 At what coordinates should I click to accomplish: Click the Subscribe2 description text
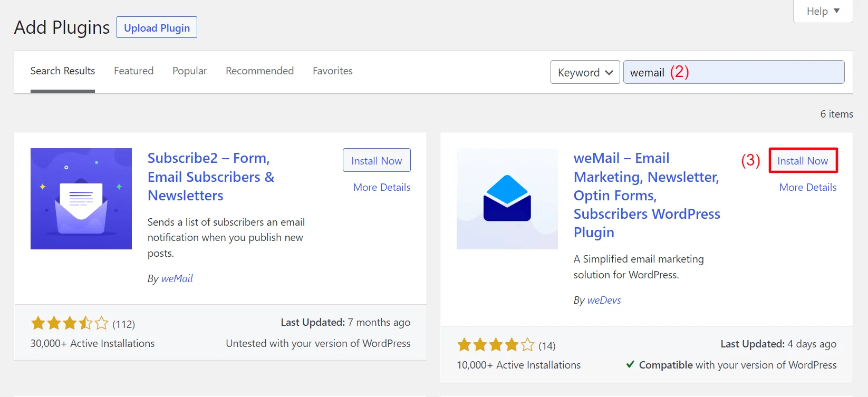[226, 237]
